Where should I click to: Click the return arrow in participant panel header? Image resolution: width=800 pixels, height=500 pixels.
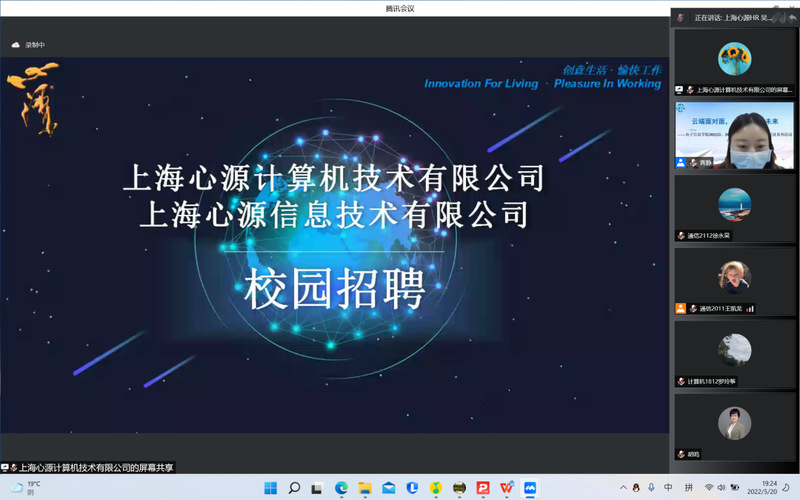point(791,17)
